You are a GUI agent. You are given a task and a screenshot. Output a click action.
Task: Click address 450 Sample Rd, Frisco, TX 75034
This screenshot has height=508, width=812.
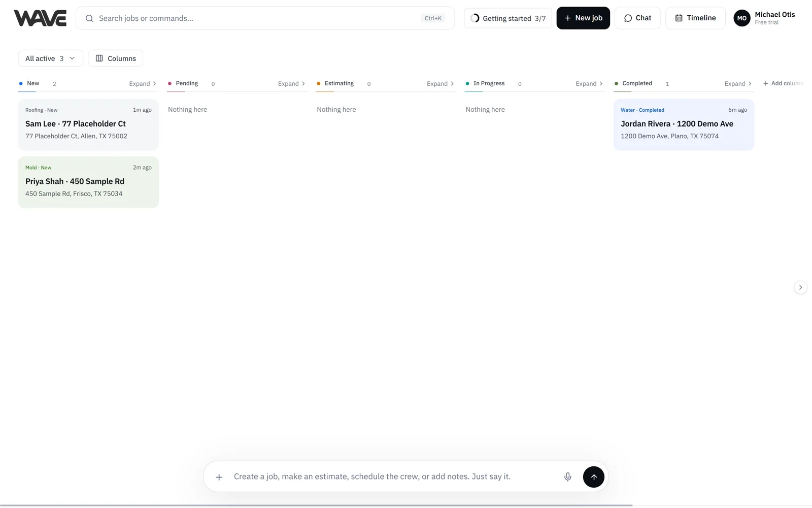pyautogui.click(x=74, y=194)
